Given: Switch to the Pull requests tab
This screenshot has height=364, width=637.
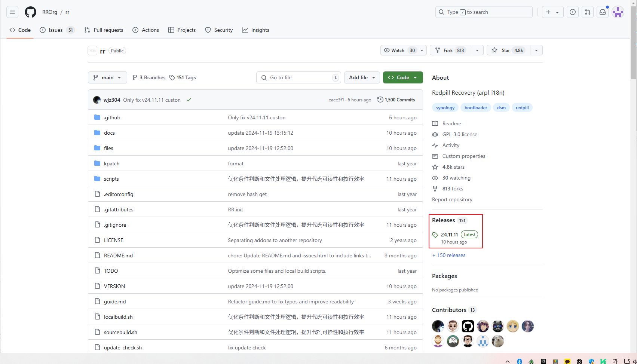Looking at the screenshot, I should (x=104, y=30).
